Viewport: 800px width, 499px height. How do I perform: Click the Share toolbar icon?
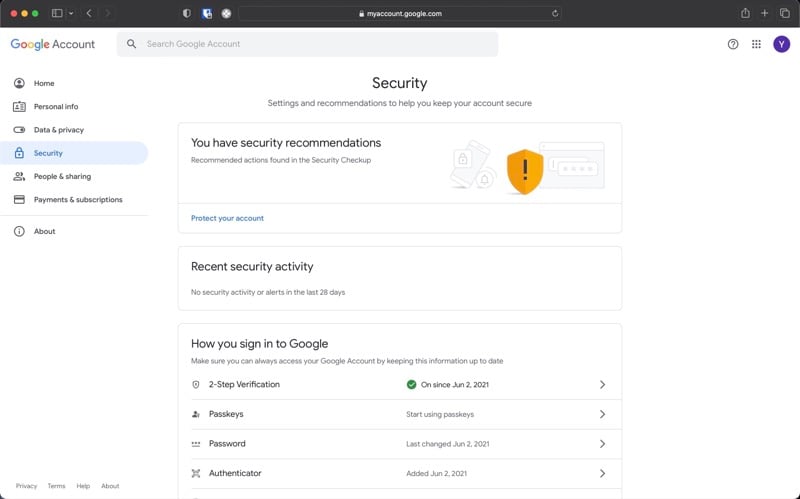click(745, 13)
